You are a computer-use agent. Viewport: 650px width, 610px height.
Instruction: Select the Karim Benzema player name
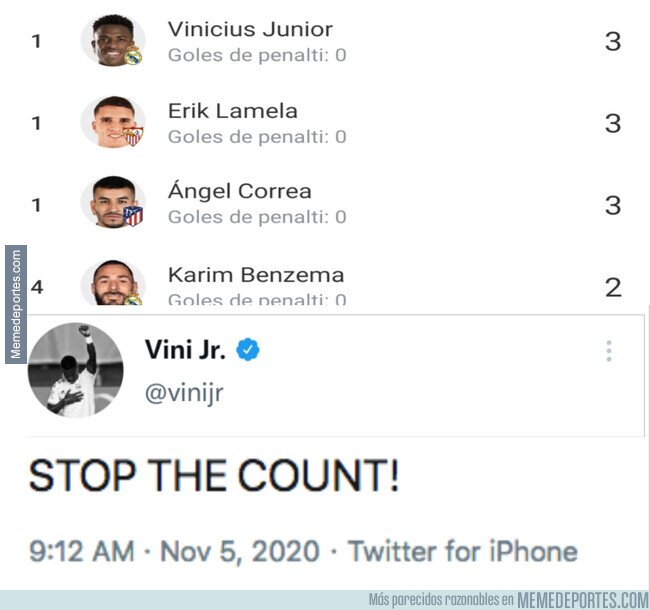pyautogui.click(x=255, y=275)
